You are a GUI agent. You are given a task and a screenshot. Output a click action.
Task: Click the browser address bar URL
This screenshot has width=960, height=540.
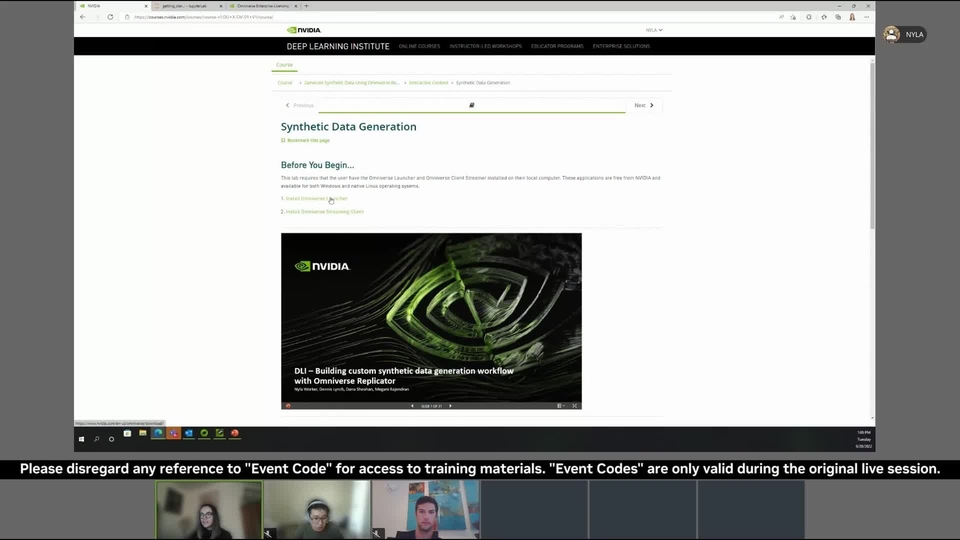coord(203,17)
